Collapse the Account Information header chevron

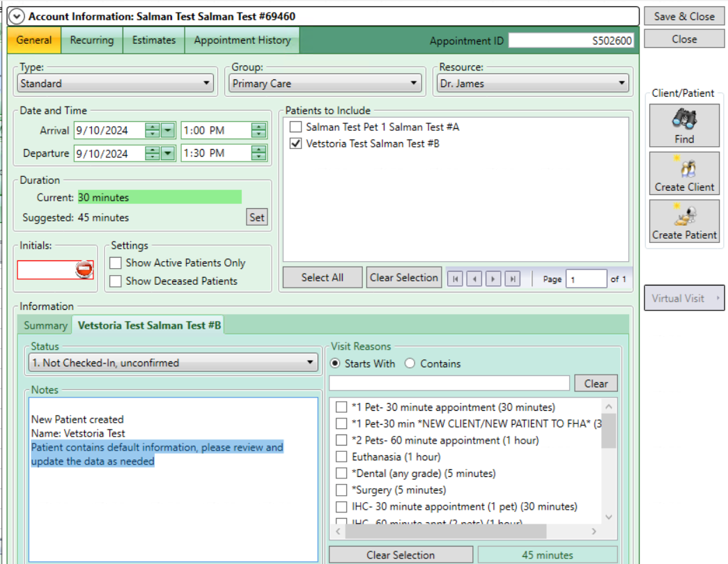16,15
